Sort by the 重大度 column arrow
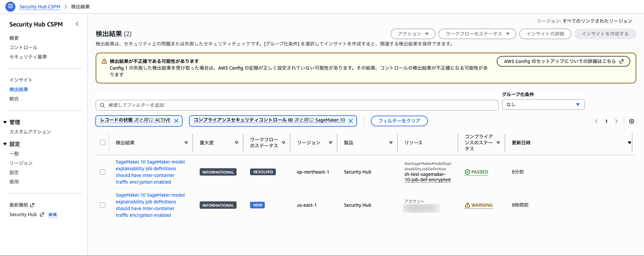This screenshot has height=256, width=644. click(237, 143)
